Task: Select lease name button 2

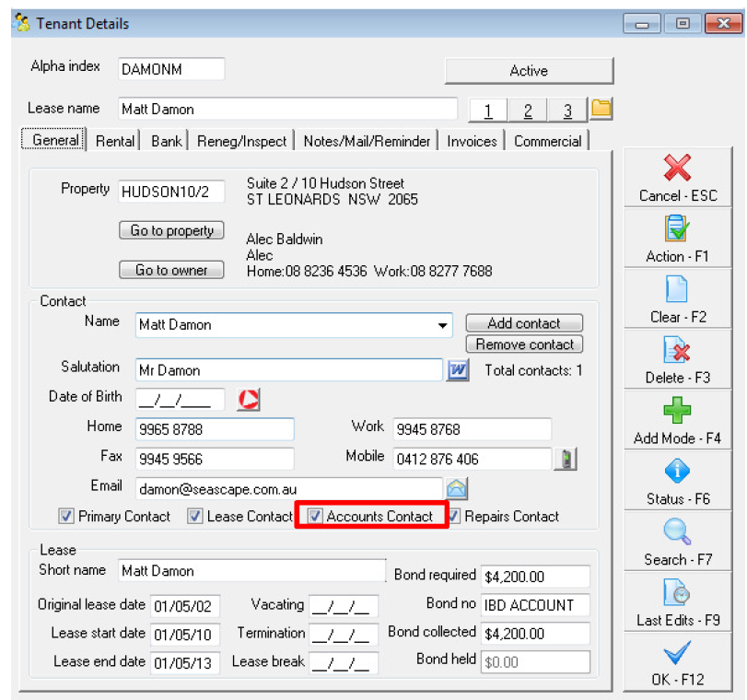Action: click(x=528, y=111)
